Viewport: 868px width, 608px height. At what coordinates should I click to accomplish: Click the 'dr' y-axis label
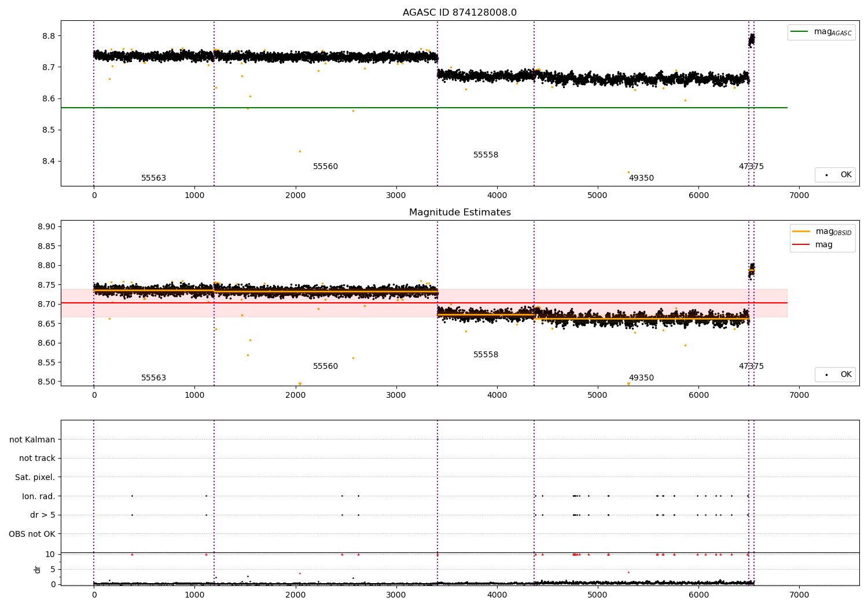38,569
